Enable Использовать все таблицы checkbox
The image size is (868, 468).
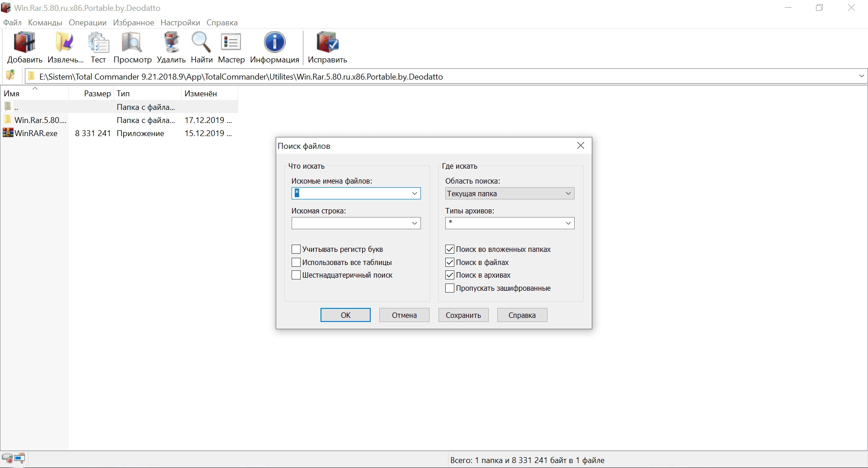pos(296,262)
